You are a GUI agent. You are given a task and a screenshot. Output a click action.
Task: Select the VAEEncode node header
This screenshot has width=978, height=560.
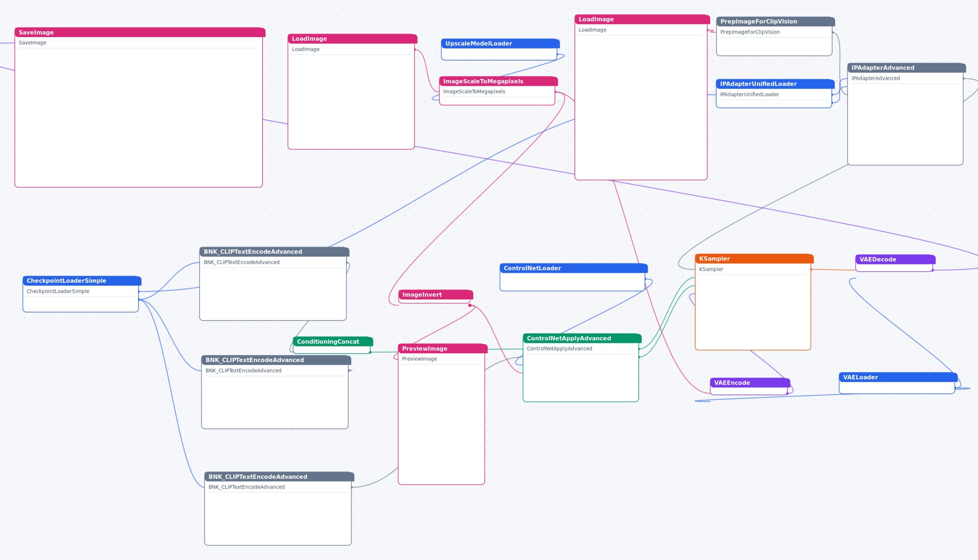[x=750, y=383]
